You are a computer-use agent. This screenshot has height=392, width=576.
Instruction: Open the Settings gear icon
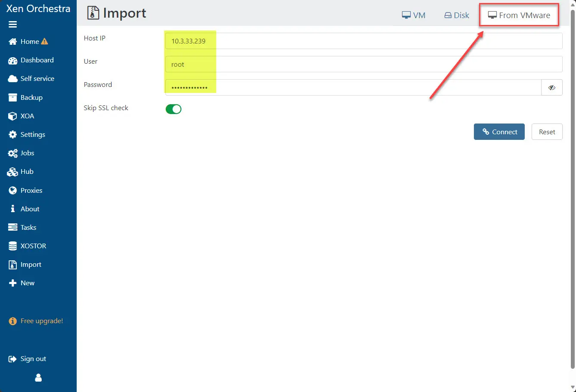pos(13,135)
